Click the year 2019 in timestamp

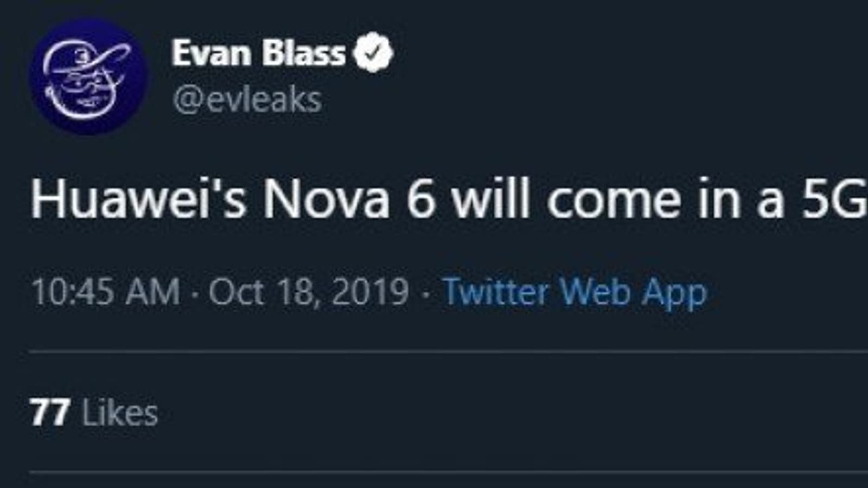[371, 292]
